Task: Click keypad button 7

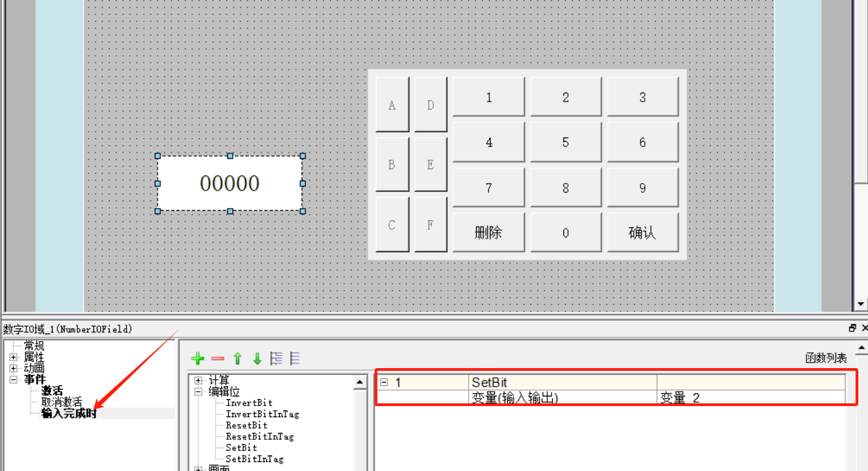Action: pyautogui.click(x=489, y=187)
